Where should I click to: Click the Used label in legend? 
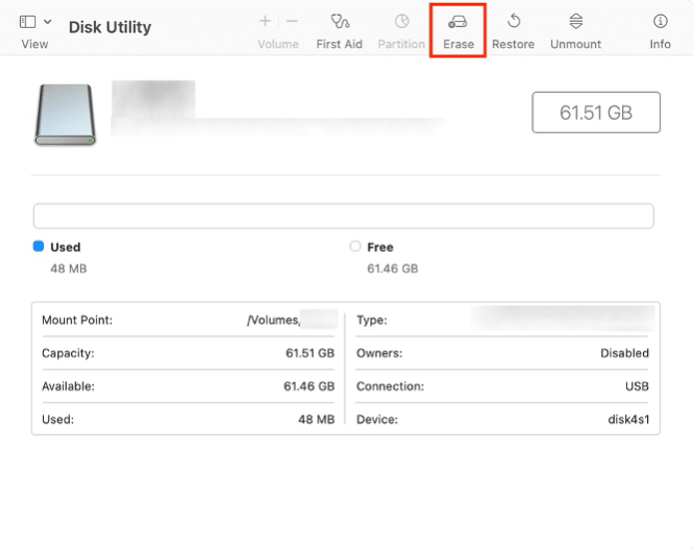65,247
